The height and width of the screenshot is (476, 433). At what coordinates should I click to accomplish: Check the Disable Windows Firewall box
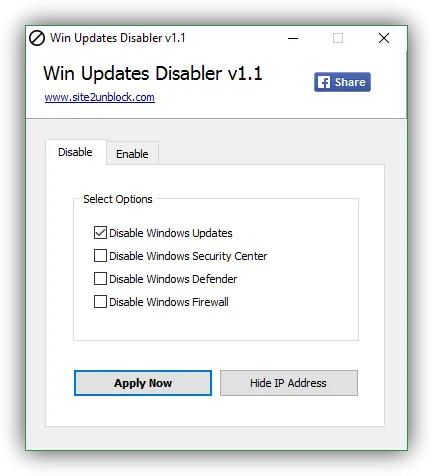[100, 302]
